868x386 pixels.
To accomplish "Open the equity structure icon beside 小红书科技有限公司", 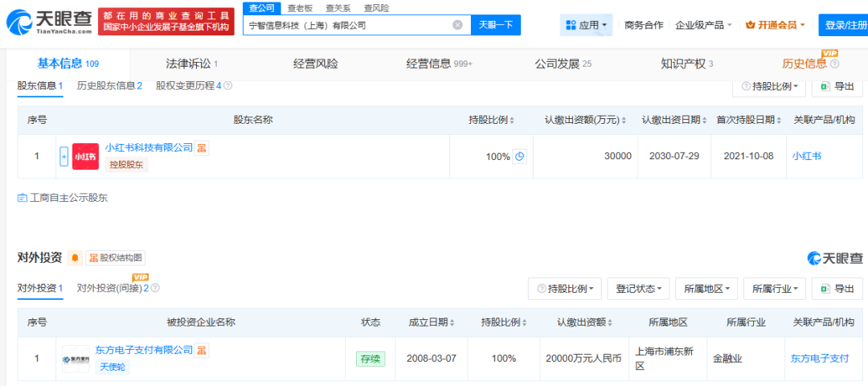I will click(x=203, y=148).
